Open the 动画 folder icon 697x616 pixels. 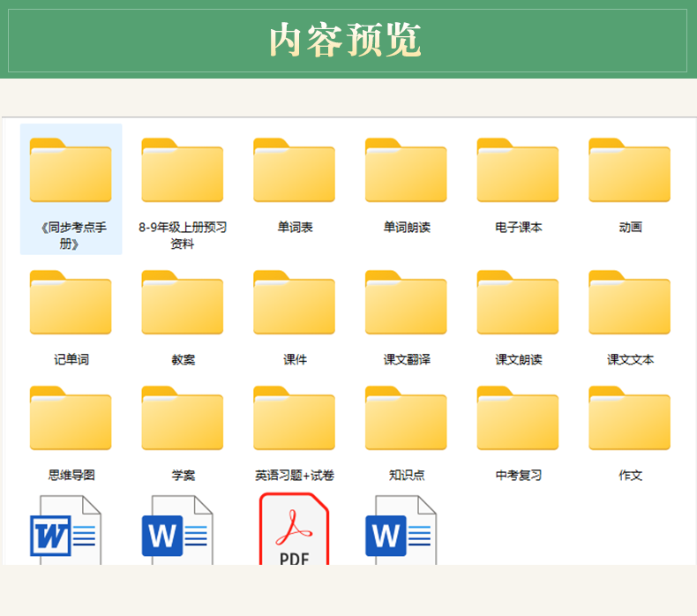tap(629, 170)
